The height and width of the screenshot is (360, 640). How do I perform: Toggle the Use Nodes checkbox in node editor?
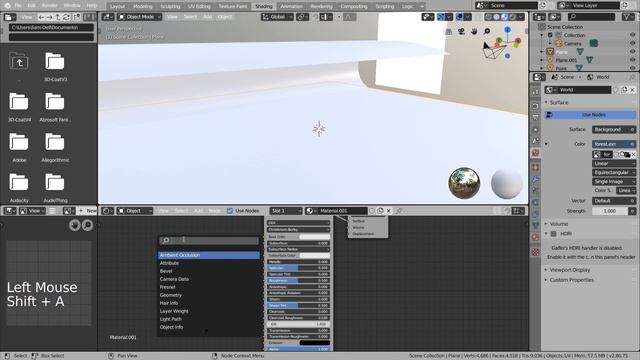tap(230, 211)
